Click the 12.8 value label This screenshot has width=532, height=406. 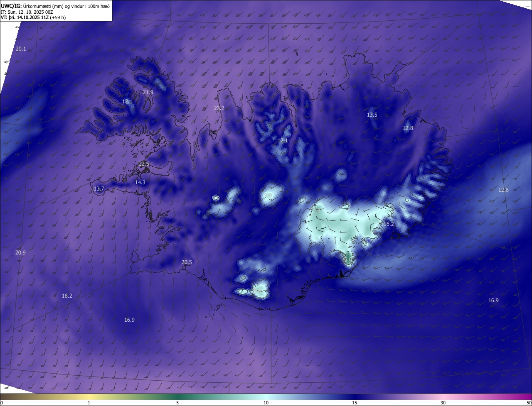click(408, 128)
